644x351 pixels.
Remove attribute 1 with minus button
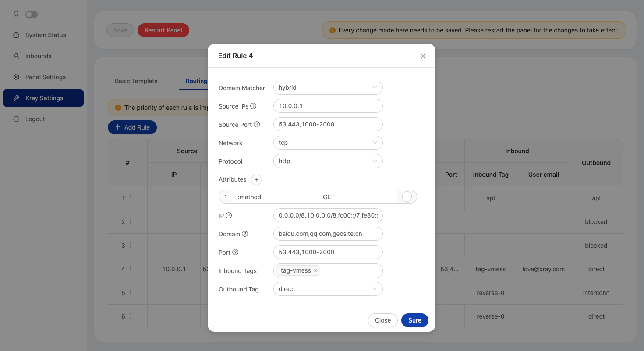tap(407, 197)
